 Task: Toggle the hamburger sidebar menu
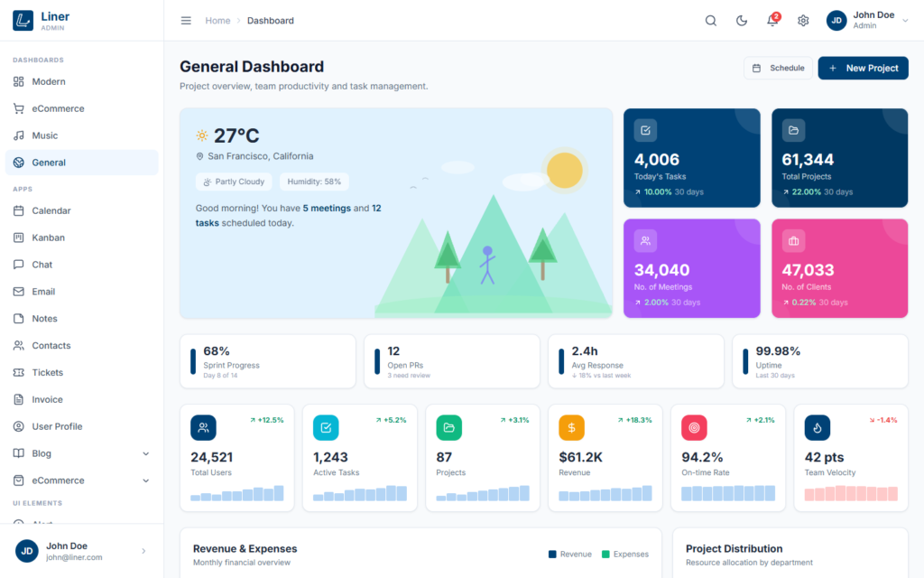pyautogui.click(x=186, y=21)
